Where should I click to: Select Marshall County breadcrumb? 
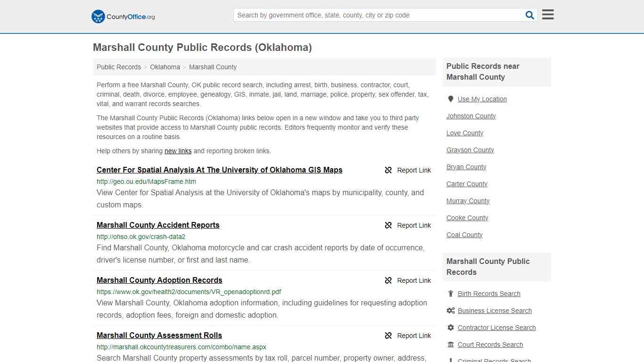tap(213, 67)
